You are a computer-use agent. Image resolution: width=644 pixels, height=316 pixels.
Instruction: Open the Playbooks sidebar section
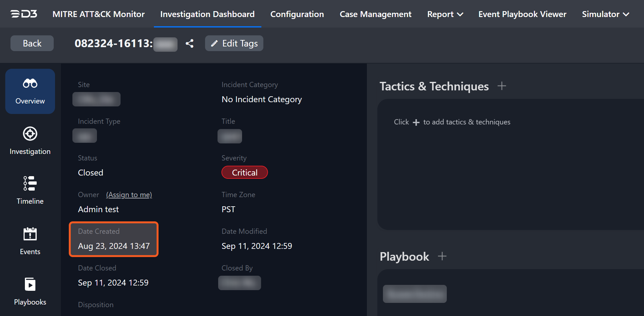pos(30,291)
